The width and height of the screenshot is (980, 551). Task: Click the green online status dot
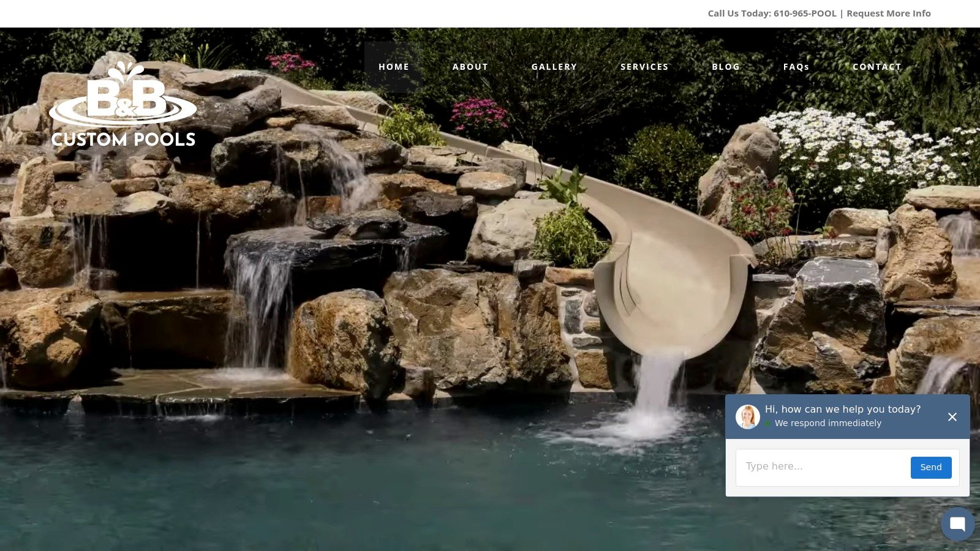tap(768, 424)
